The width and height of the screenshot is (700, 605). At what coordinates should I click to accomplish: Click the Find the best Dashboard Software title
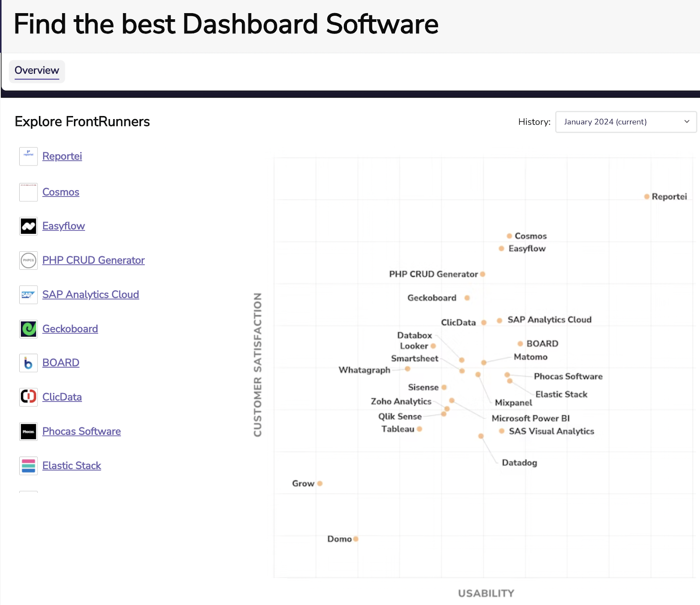(226, 24)
